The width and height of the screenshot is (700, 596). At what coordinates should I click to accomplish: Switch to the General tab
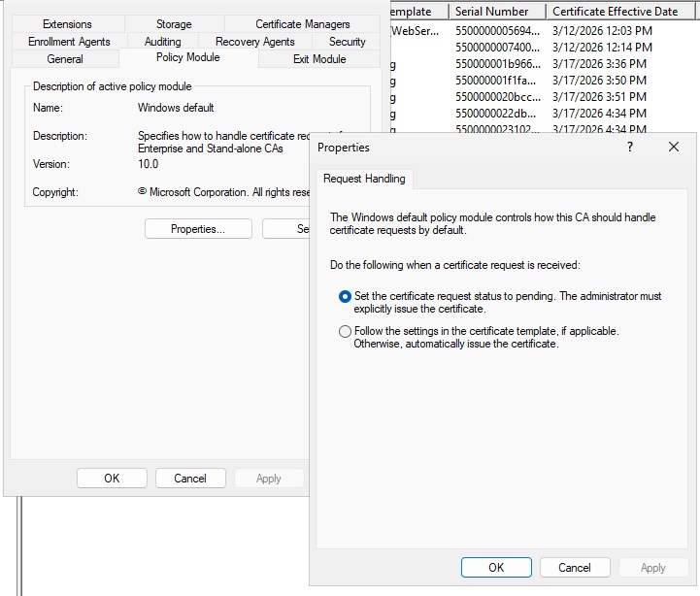65,59
